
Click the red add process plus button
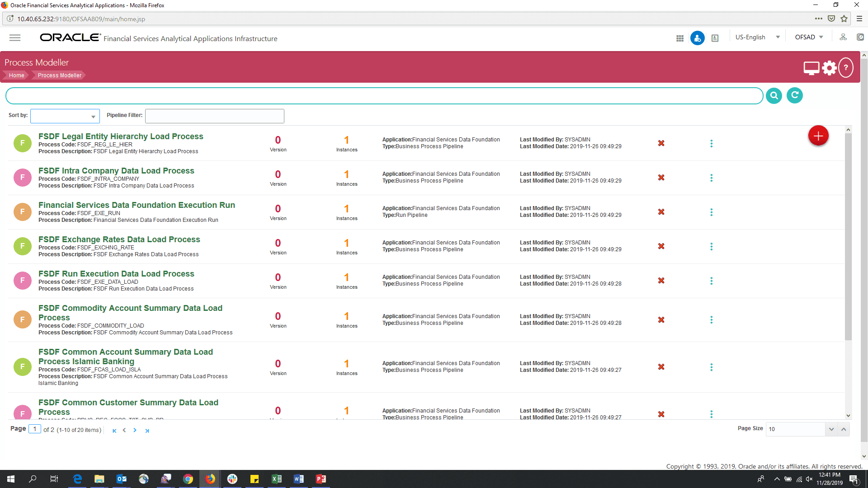[x=818, y=136]
